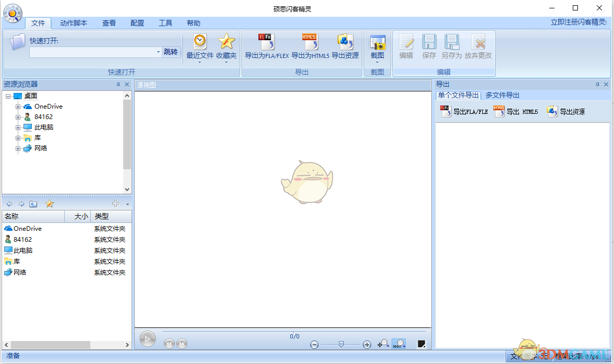Screen dimensions: 614x364
Task: Click the background color swatch in preview bar
Action: [x=421, y=344]
